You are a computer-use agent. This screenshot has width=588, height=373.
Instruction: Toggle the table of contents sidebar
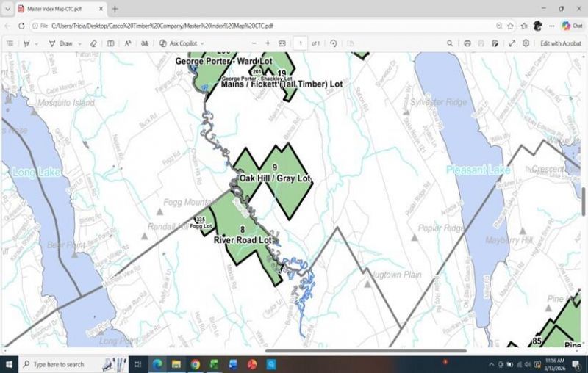pos(10,43)
